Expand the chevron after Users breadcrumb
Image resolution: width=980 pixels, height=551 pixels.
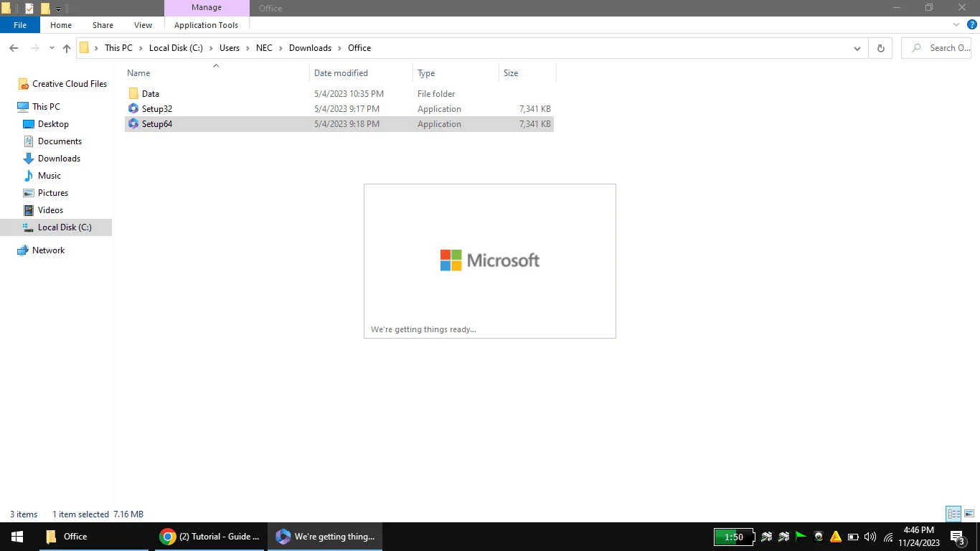248,48
